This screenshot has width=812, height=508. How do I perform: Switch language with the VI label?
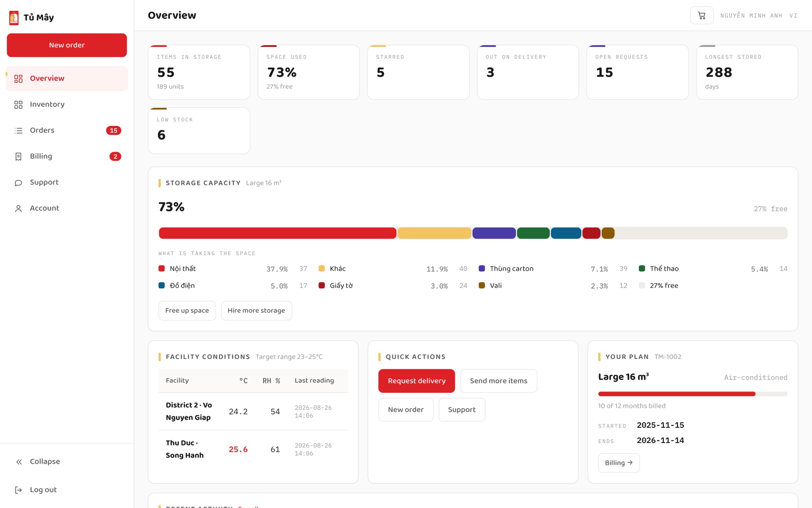click(x=793, y=15)
